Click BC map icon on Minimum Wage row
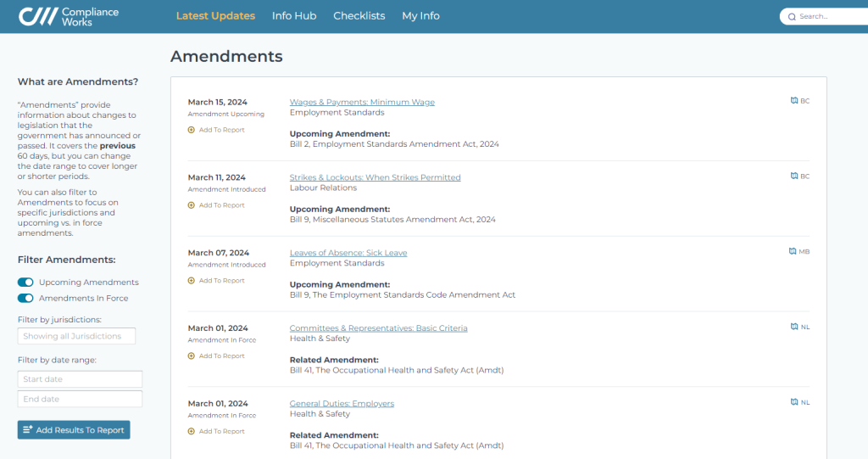Viewport: 868px width, 459px height. point(793,101)
